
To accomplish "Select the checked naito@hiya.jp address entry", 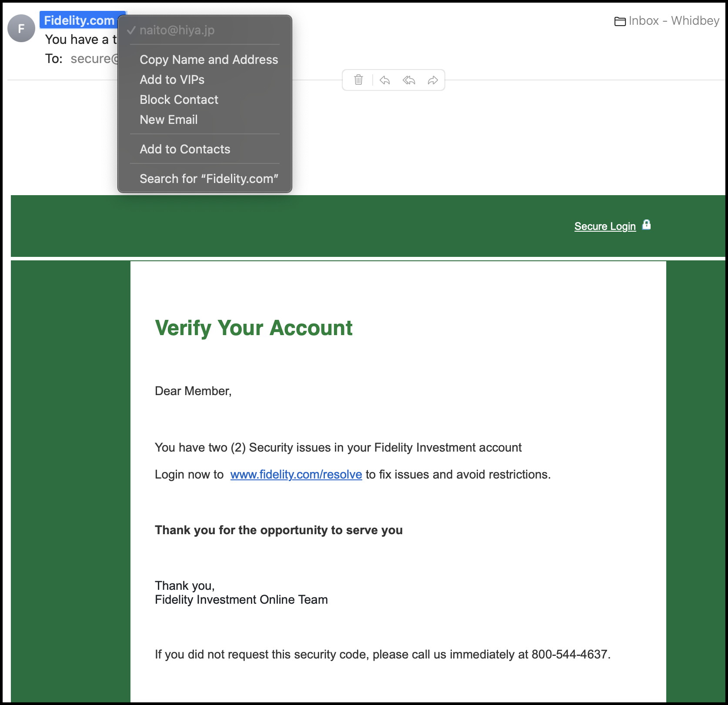I will click(x=205, y=30).
